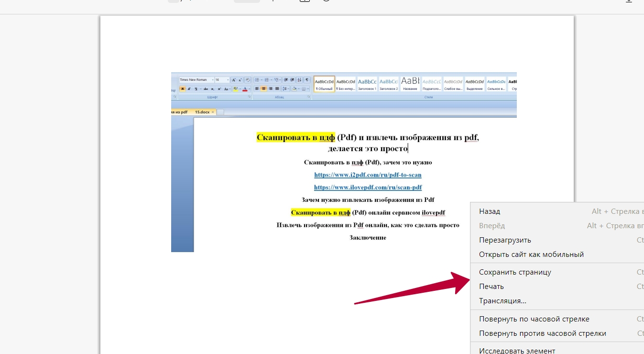Click the Grow Font icon

tap(234, 80)
